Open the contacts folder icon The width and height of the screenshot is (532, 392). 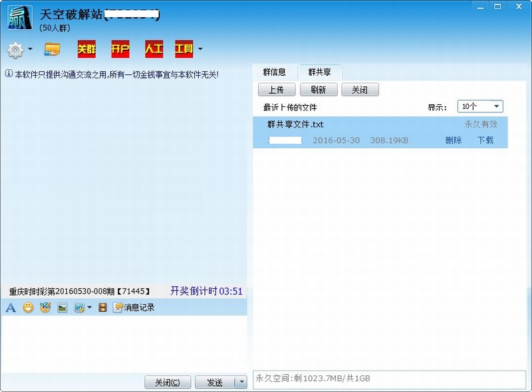coord(51,49)
